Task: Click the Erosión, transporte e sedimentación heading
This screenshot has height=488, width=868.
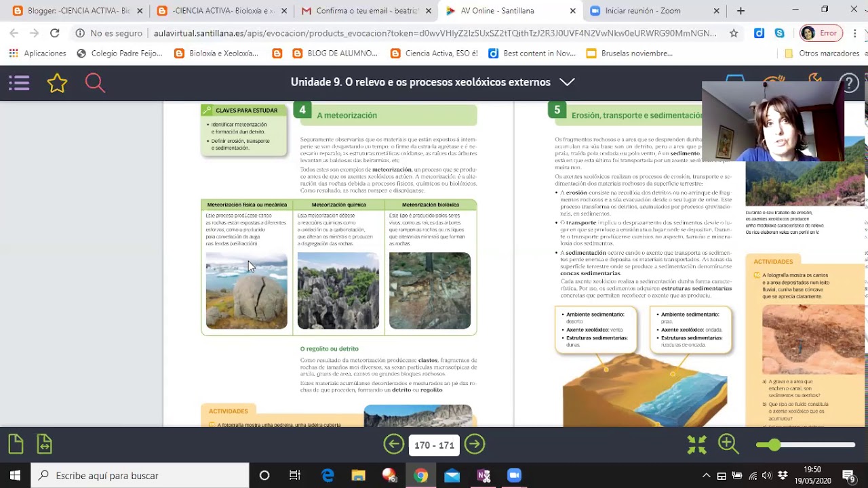Action: [637, 115]
